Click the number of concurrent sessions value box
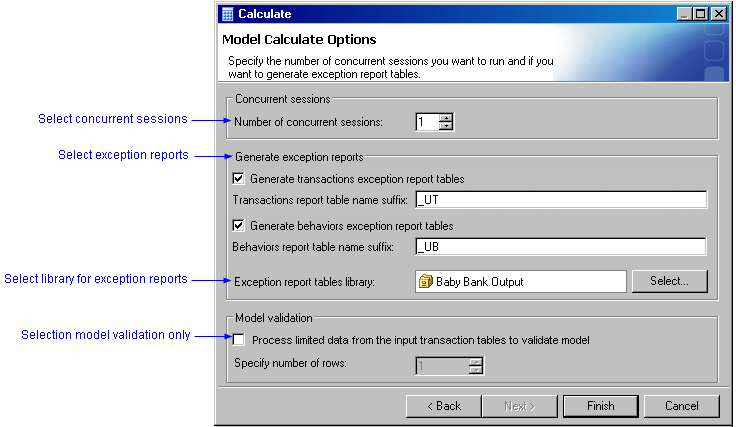The image size is (736, 427). click(426, 122)
